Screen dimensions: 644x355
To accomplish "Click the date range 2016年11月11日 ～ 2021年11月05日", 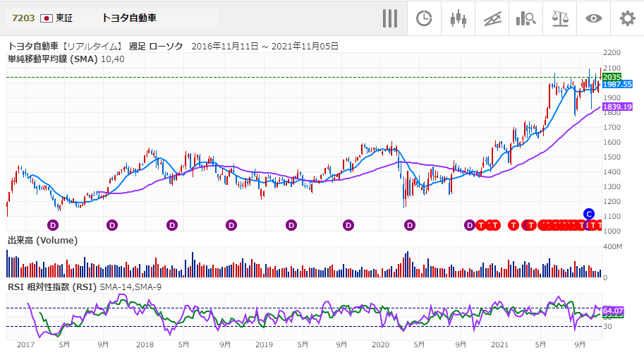I will (265, 47).
